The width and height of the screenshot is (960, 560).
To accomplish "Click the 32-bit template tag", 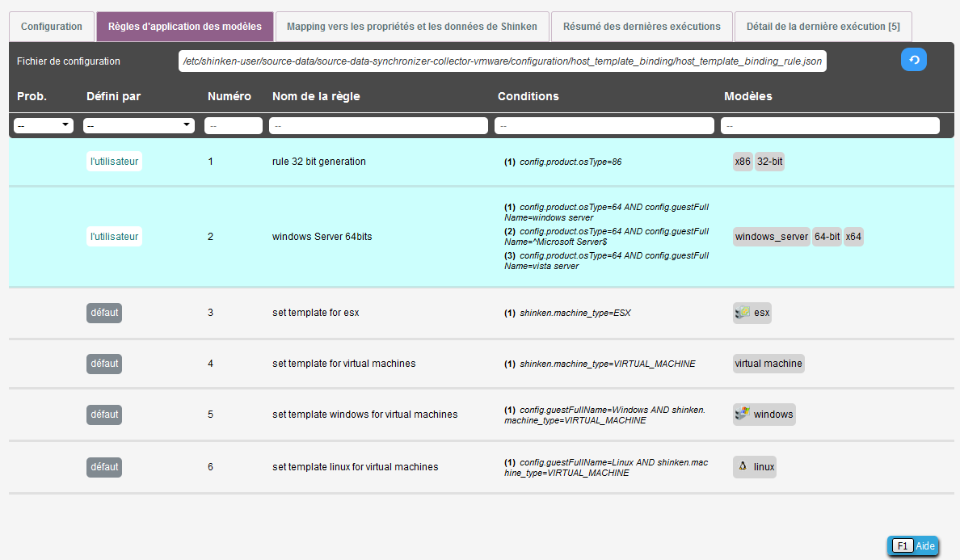I will pyautogui.click(x=769, y=162).
